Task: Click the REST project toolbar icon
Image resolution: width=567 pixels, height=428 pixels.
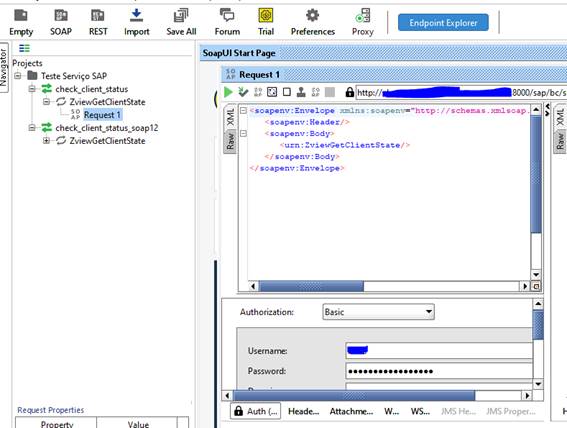Action: pos(98,22)
